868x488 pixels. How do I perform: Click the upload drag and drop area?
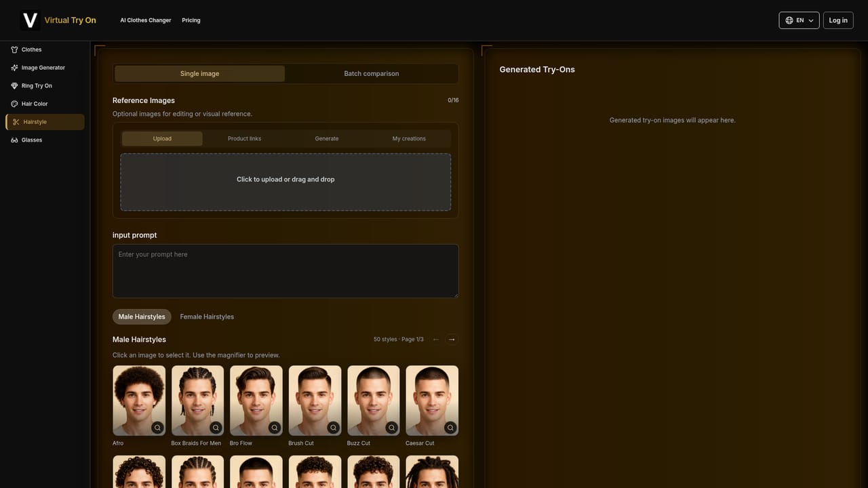click(x=285, y=182)
